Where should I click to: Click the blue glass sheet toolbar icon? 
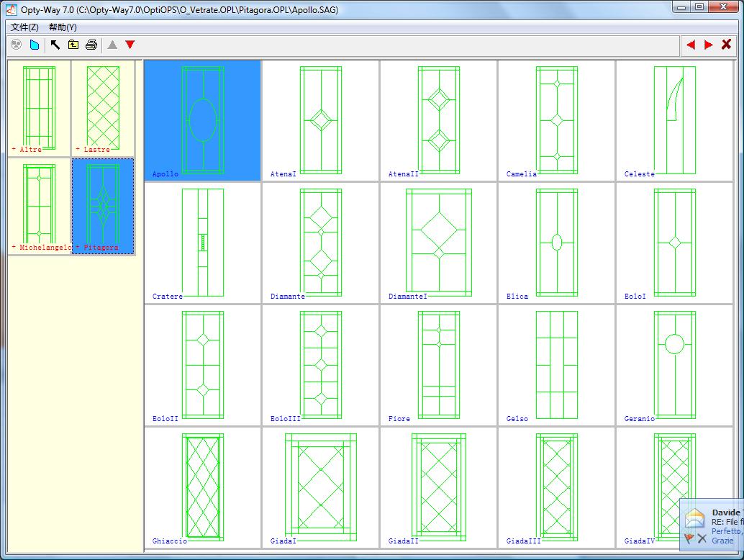tap(35, 45)
